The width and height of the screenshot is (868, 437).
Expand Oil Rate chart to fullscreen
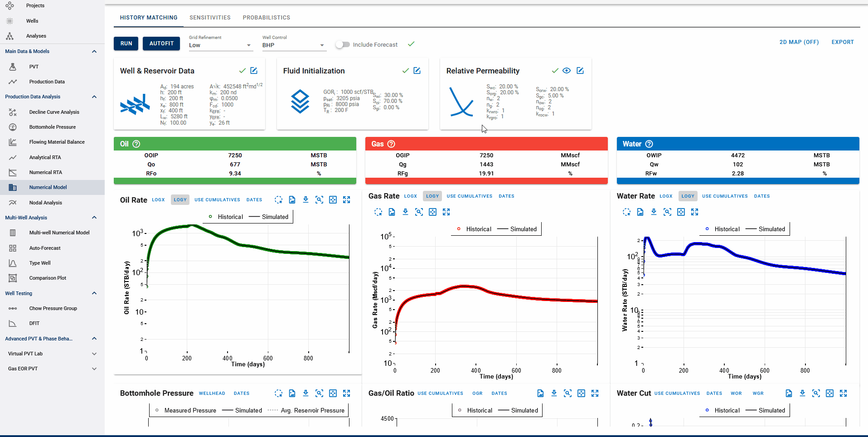[x=346, y=200]
